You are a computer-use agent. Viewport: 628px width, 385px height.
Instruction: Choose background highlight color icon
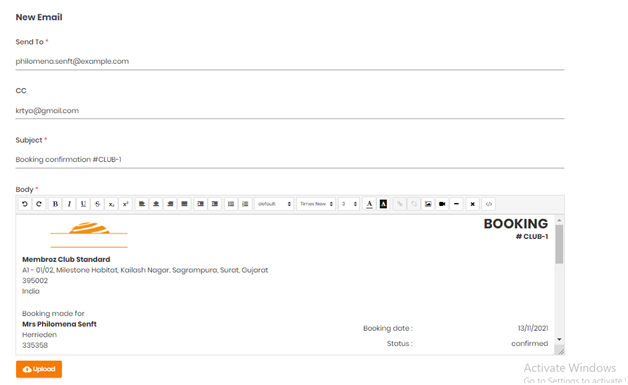point(383,204)
